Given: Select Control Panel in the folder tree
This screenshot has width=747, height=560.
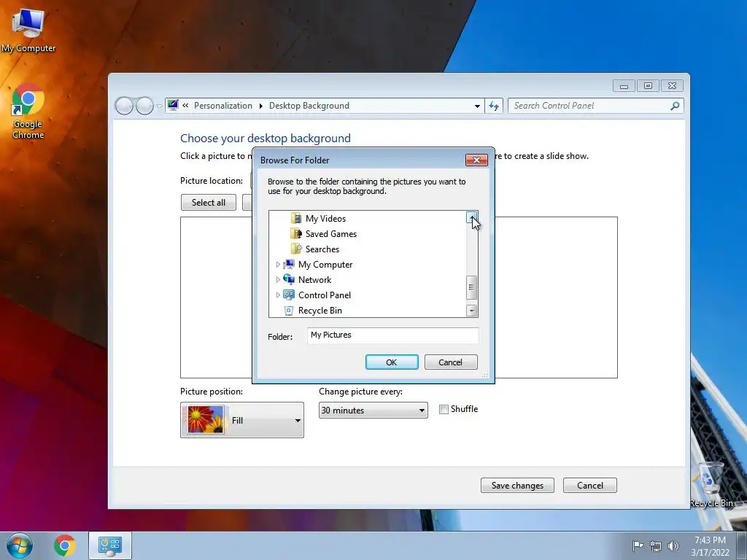Looking at the screenshot, I should pos(325,295).
